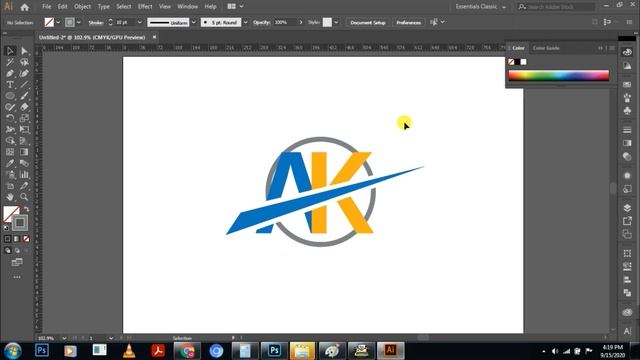Open Edit Toolbar three dots
The image size is (640, 360).
pos(17,277)
